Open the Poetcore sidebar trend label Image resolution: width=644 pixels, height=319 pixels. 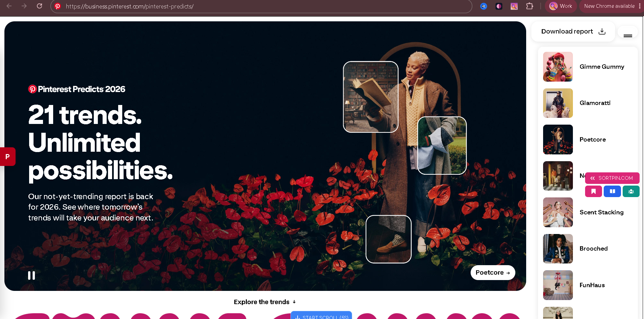pos(593,140)
